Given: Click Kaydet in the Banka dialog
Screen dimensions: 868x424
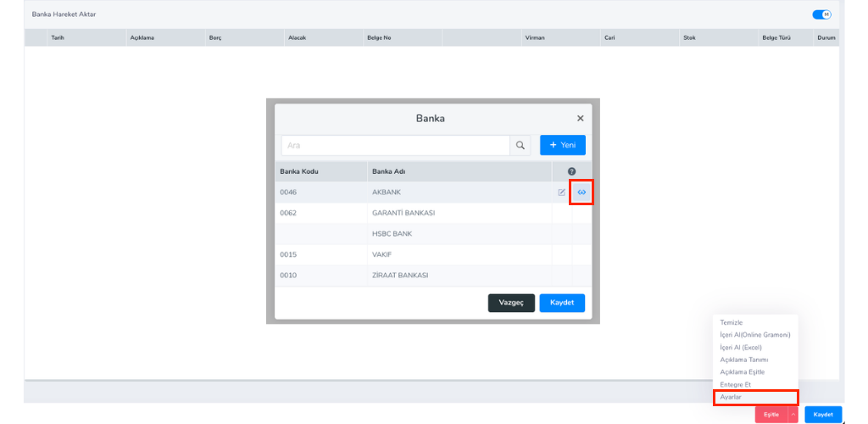Looking at the screenshot, I should point(562,303).
